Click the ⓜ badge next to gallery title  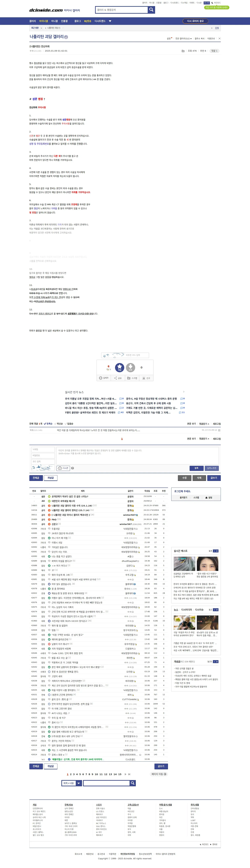click(x=66, y=37)
